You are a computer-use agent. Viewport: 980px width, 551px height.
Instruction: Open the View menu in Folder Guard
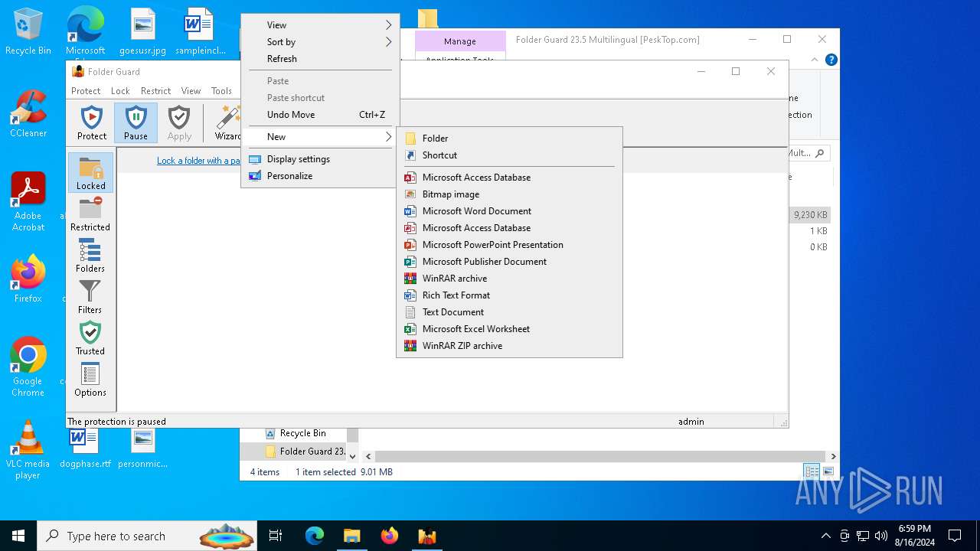[x=191, y=90]
